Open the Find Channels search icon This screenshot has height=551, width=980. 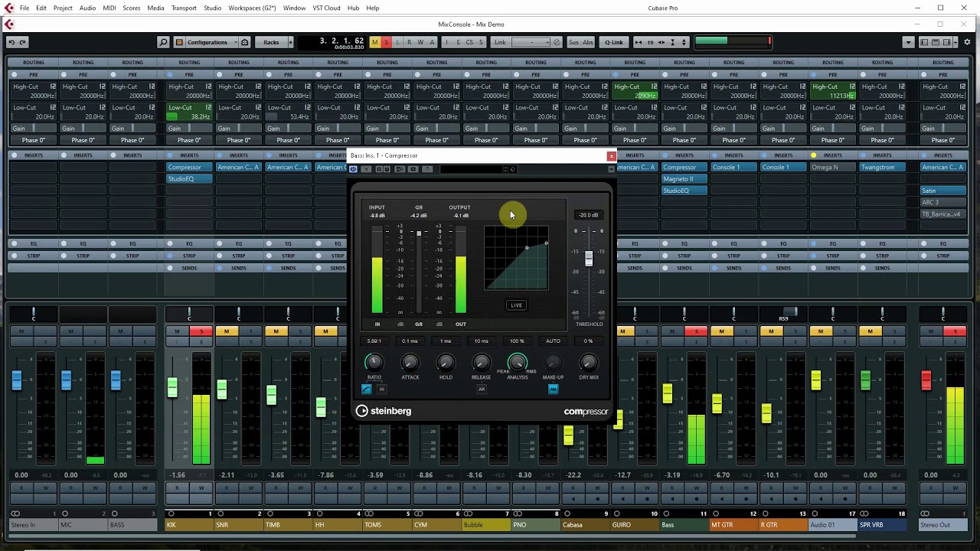(x=163, y=42)
